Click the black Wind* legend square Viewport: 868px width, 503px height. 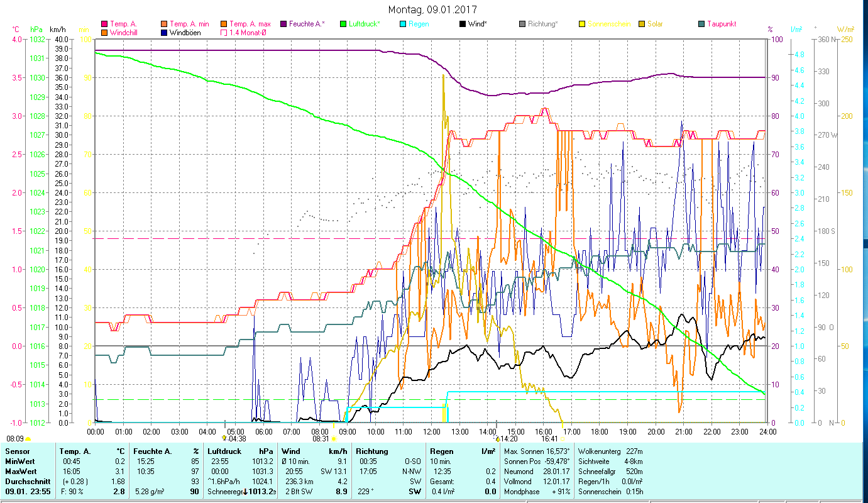pyautogui.click(x=463, y=25)
